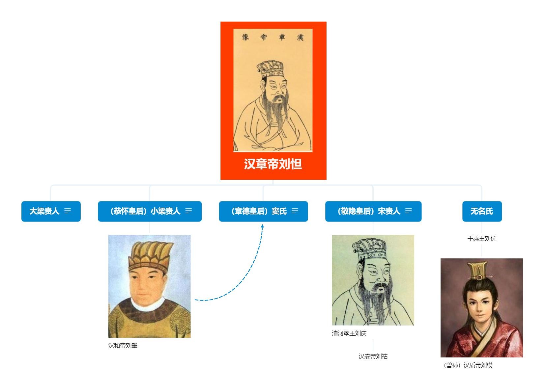Open the note icon on 大梁贵人 node

click(x=68, y=211)
